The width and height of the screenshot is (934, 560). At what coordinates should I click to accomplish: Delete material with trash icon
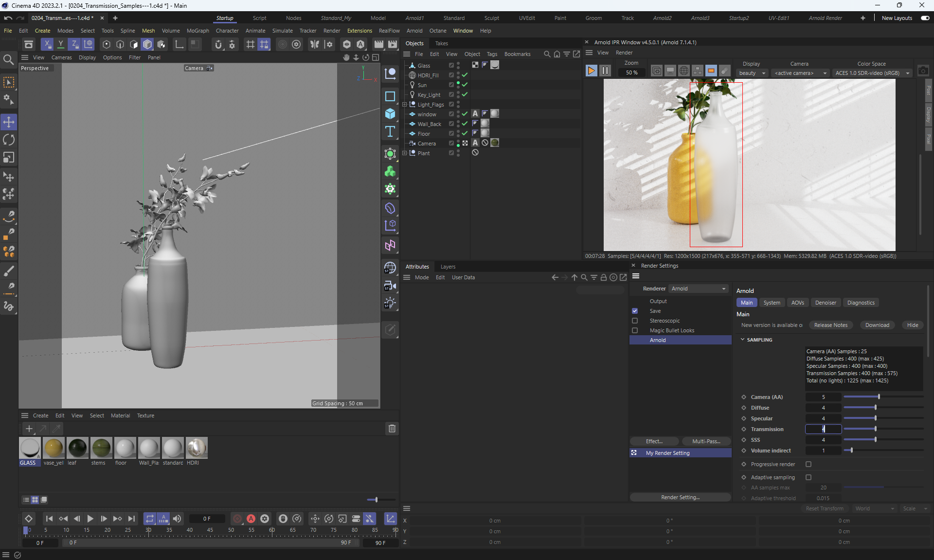[392, 429]
